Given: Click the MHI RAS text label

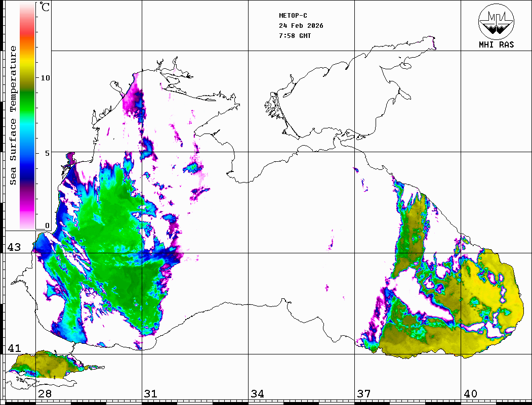Looking at the screenshot, I should [496, 44].
